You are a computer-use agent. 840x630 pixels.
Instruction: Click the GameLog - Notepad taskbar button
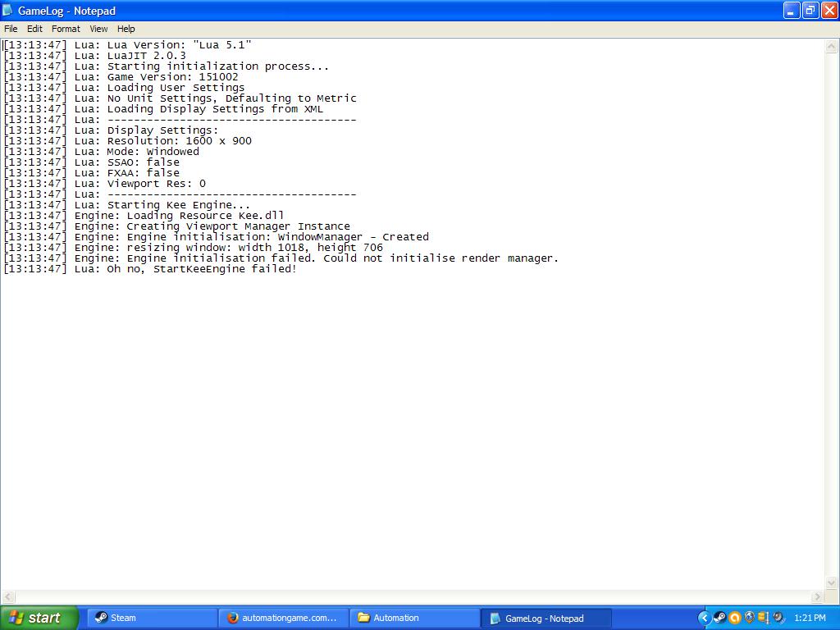[x=546, y=618]
